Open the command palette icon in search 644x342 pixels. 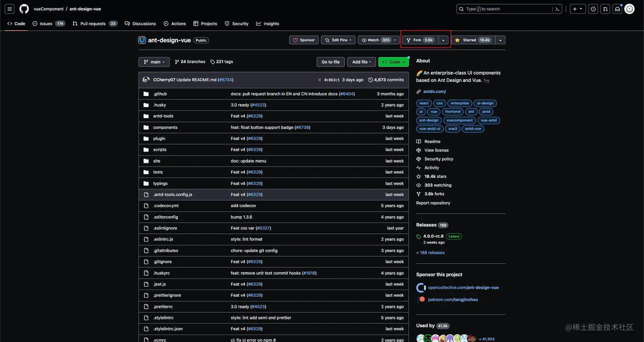coord(558,9)
